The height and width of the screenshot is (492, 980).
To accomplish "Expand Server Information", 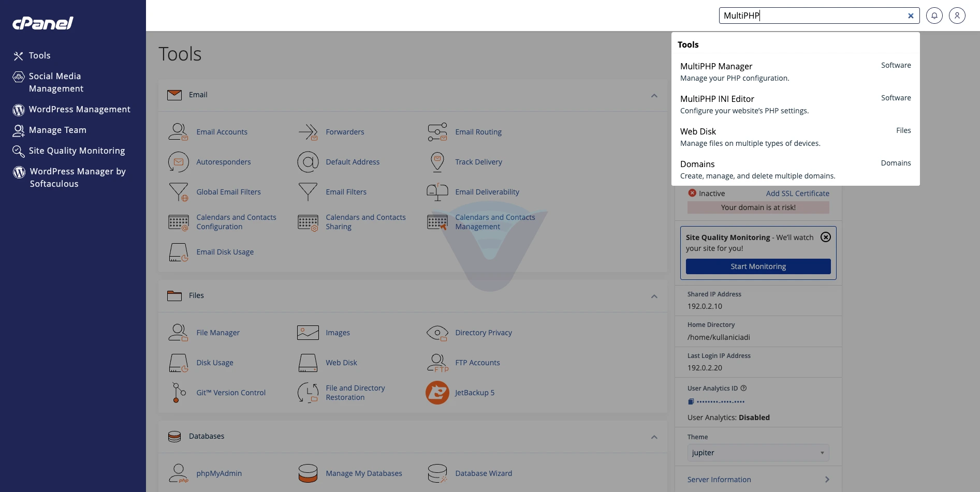I will pyautogui.click(x=758, y=480).
